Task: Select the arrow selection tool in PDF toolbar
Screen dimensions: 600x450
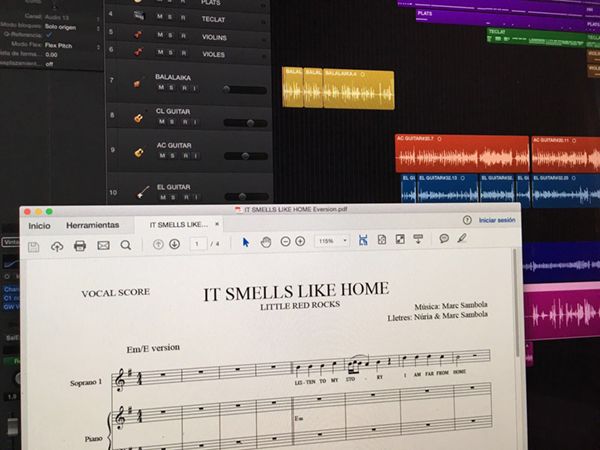Action: (246, 242)
